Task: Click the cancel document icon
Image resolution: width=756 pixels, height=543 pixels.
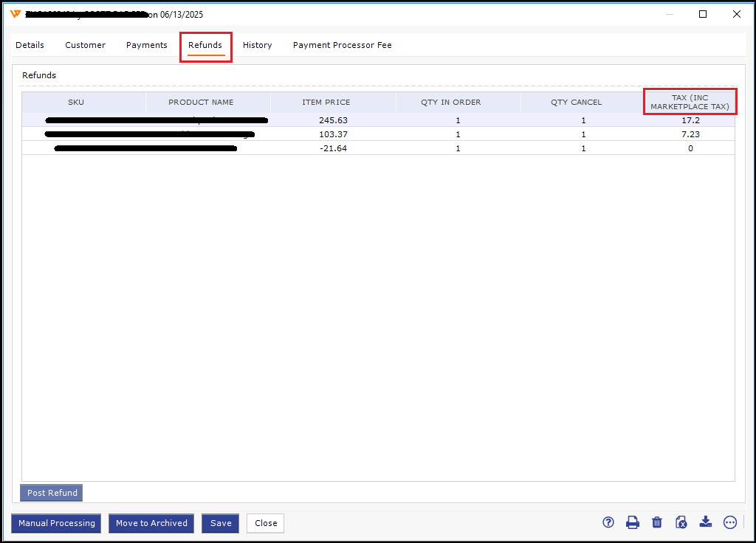Action: (x=681, y=522)
